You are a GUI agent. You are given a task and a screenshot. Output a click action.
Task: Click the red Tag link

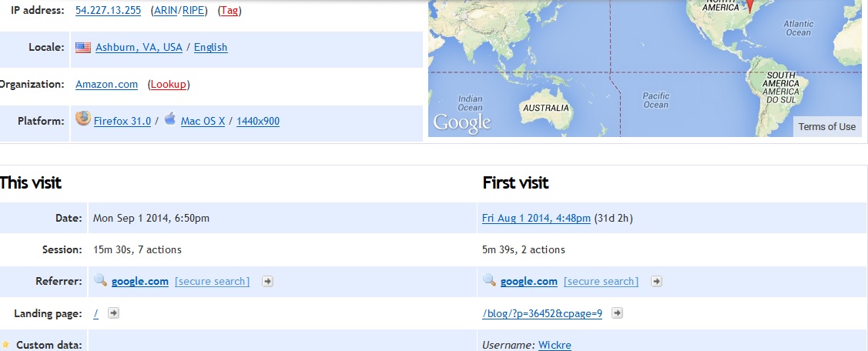click(x=230, y=10)
